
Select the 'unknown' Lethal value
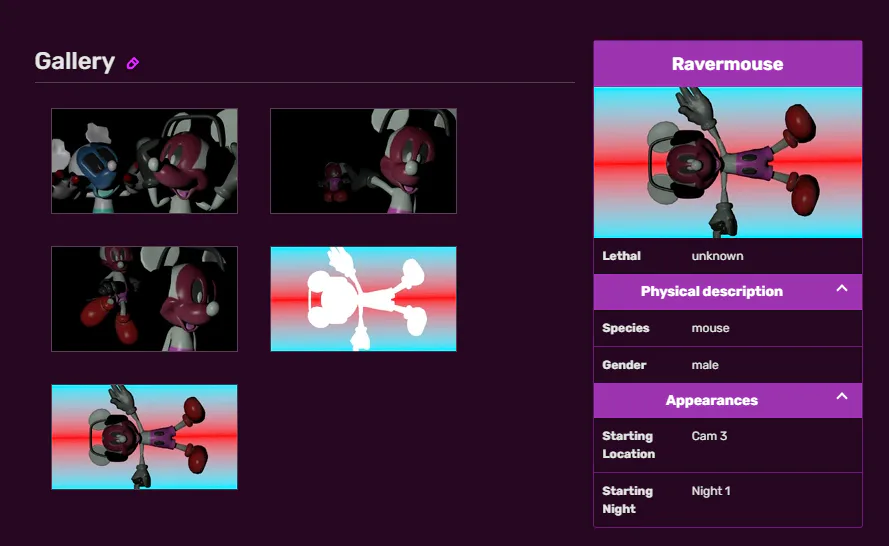click(717, 256)
